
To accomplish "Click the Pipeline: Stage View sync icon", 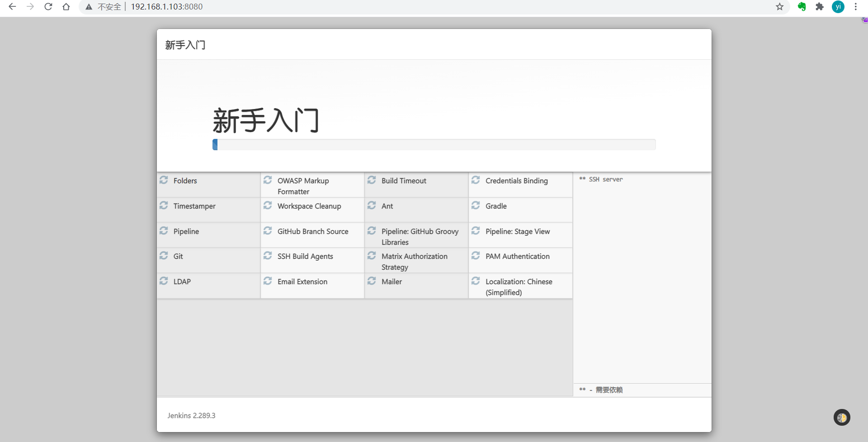I will (x=476, y=231).
